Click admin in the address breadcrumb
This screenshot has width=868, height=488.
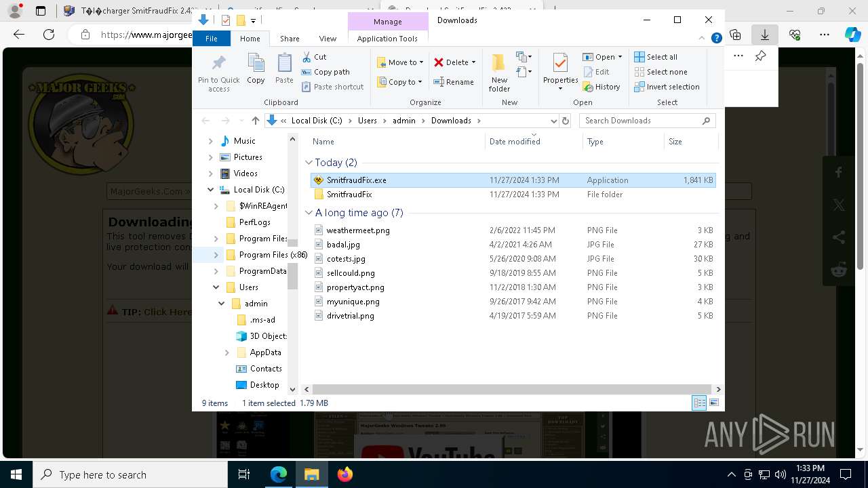[404, 121]
